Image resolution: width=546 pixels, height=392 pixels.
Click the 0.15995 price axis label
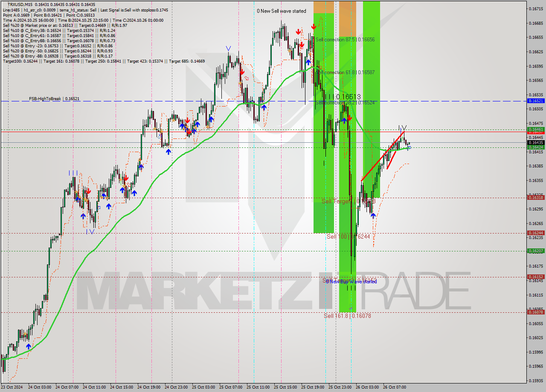point(536,352)
